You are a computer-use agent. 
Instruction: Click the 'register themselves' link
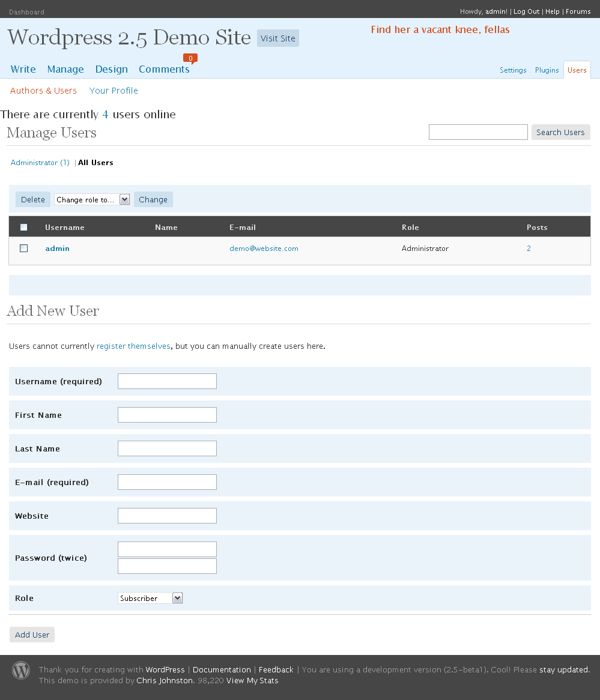coord(133,346)
